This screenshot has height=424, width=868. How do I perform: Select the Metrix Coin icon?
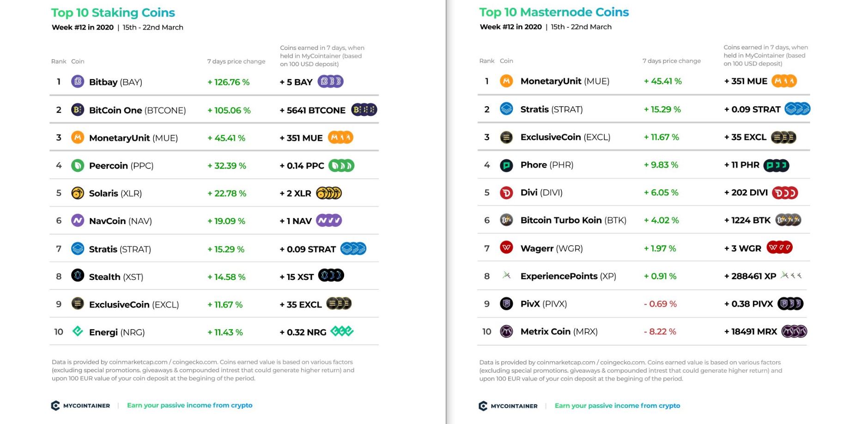click(x=506, y=331)
